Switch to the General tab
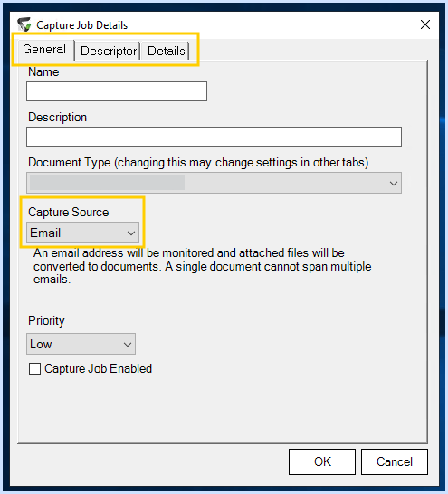Viewport: 448px width, 494px height. pos(44,50)
